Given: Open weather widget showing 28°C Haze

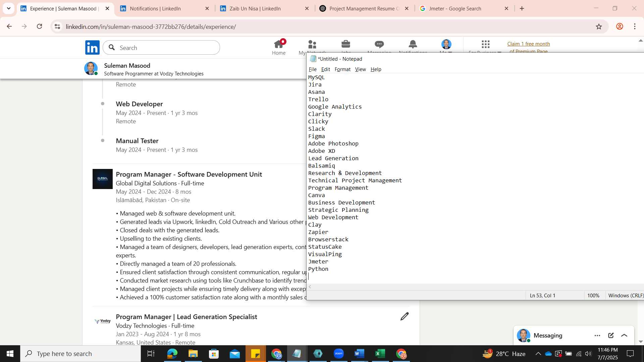Looking at the screenshot, I should coord(504,354).
